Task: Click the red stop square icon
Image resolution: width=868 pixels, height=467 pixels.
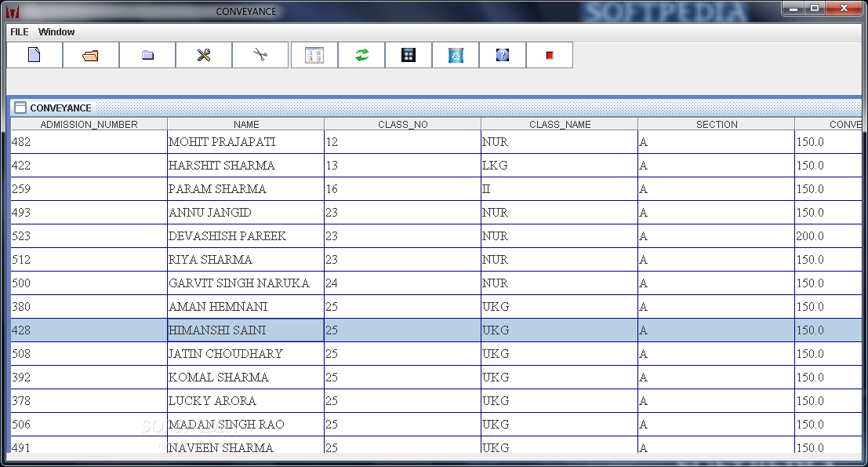Action: [550, 55]
